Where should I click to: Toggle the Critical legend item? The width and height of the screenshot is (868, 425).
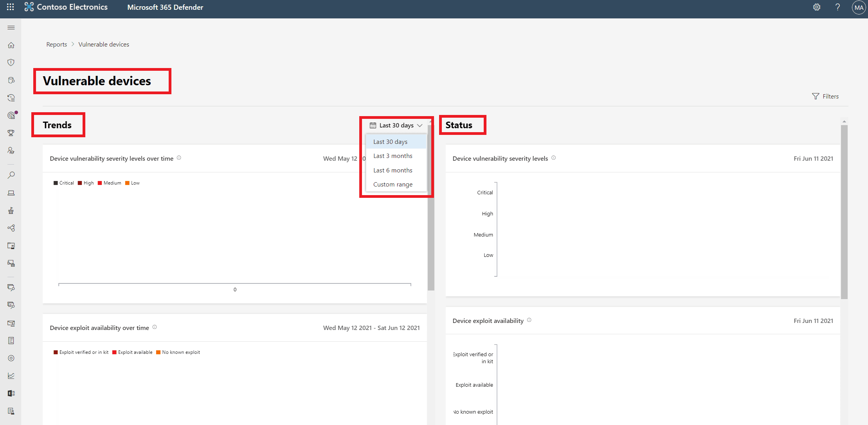coord(64,183)
